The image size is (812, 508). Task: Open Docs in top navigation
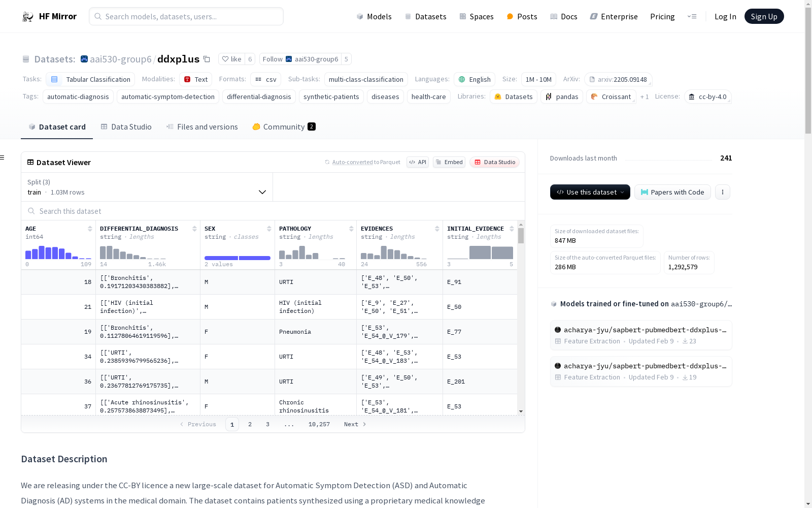(x=564, y=16)
